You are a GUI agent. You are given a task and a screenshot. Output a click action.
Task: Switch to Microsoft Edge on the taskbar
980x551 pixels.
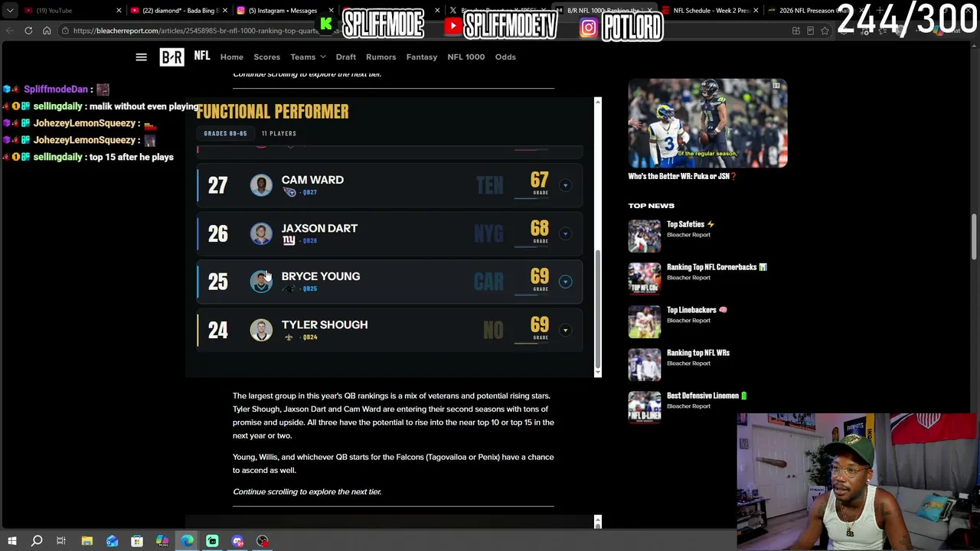[187, 541]
